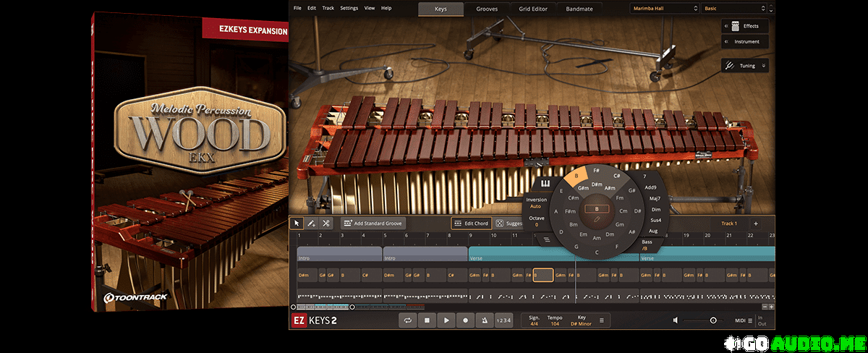Screen dimensions: 868x353
Task: Click the tempo value 104
Action: (x=554, y=323)
